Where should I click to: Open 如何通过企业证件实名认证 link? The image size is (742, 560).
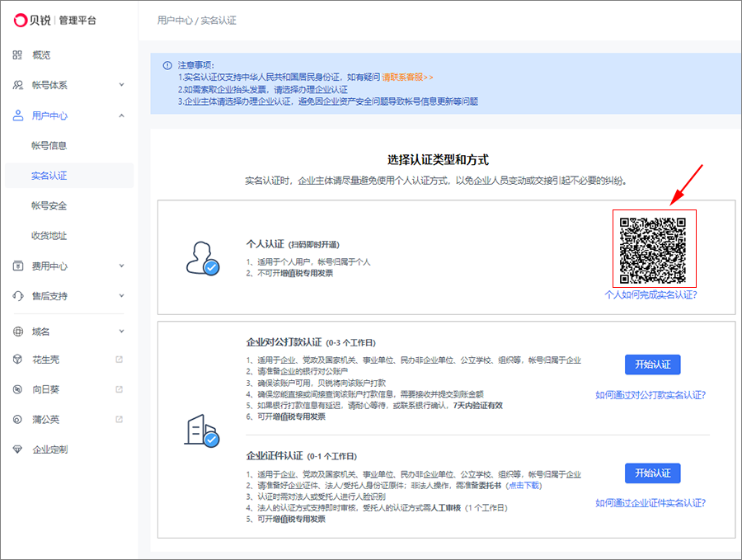(650, 503)
